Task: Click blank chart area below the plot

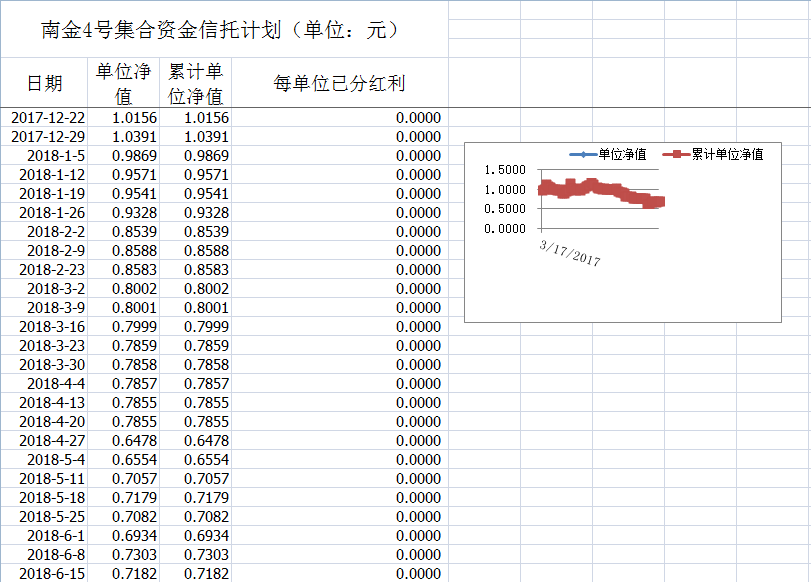Action: [x=620, y=295]
